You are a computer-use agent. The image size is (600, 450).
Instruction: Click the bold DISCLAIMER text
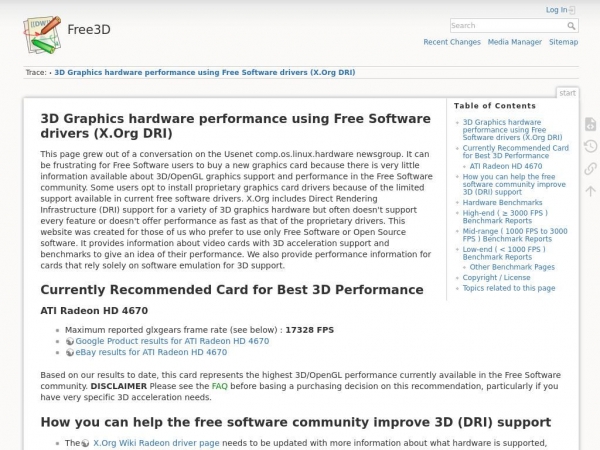[119, 386]
